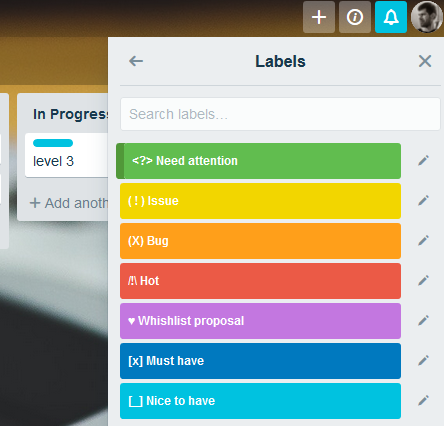444x426 pixels.
Task: Open the level 3 card
Action: [66, 155]
